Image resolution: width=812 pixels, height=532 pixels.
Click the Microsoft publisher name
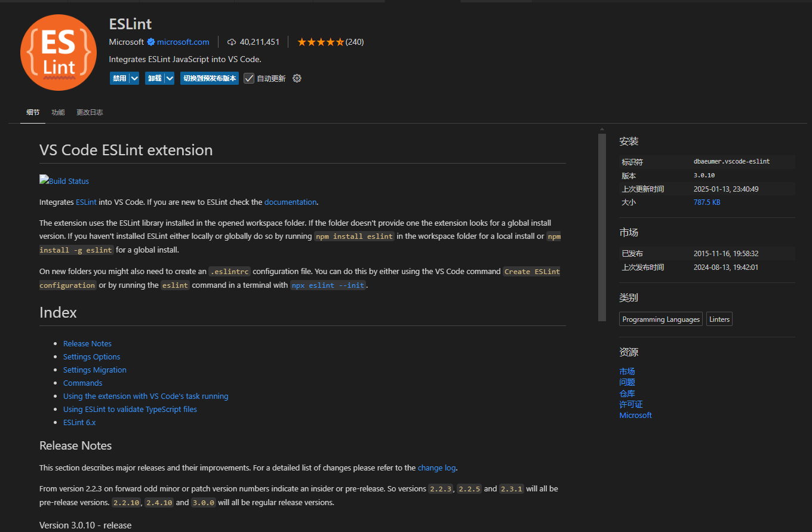127,42
